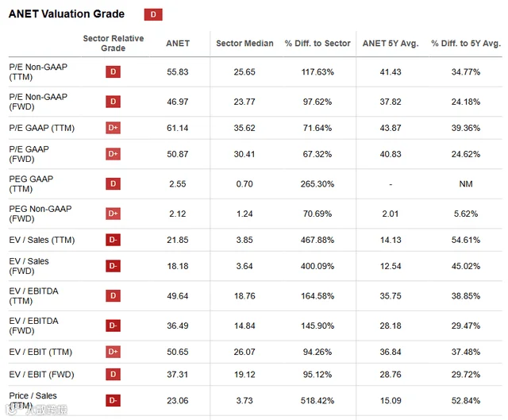
Task: Click the D- grade badge for EV / Sales (TTM)
Action: [113, 240]
